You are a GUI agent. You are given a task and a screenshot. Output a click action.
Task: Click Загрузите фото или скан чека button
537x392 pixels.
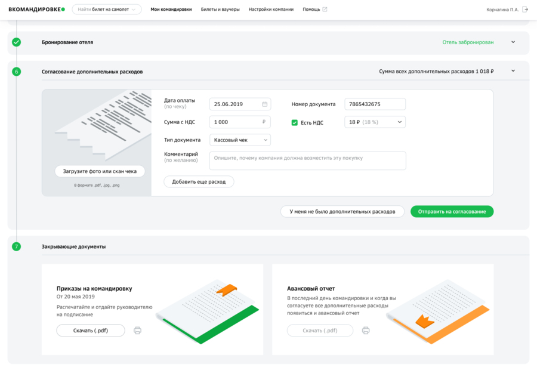[100, 171]
